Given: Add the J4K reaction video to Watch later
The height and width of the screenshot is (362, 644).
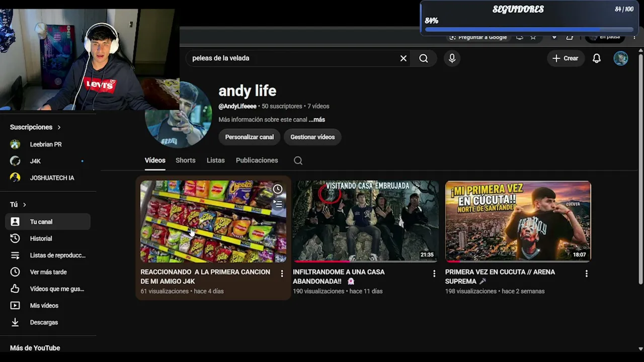Looking at the screenshot, I should click(278, 189).
